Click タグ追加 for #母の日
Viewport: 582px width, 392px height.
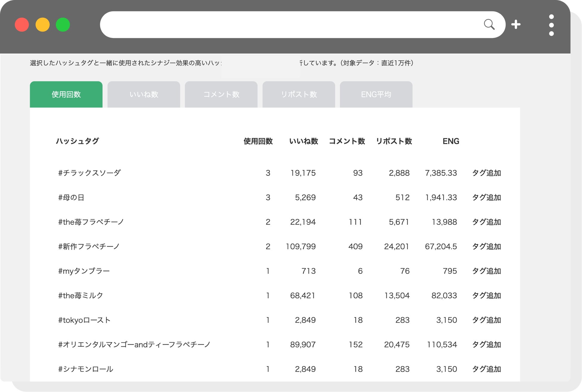tap(486, 197)
